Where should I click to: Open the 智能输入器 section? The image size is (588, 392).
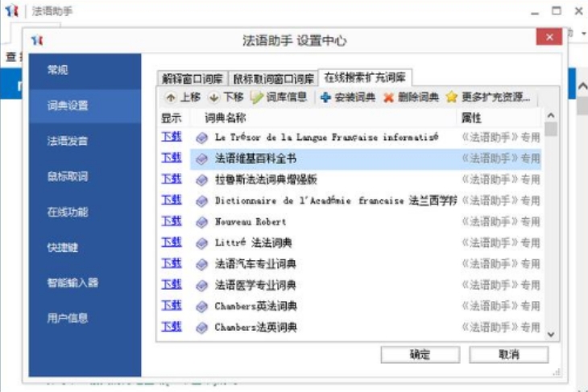point(85,283)
